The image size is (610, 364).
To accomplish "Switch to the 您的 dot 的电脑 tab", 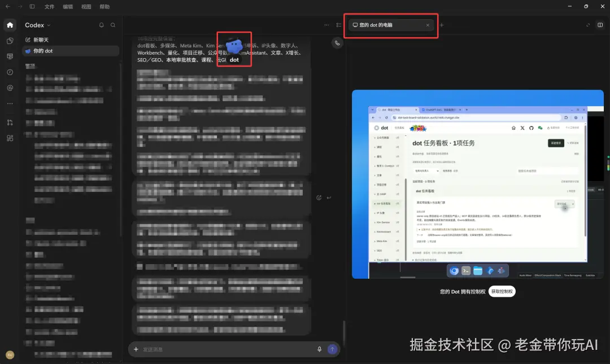I will 391,25.
